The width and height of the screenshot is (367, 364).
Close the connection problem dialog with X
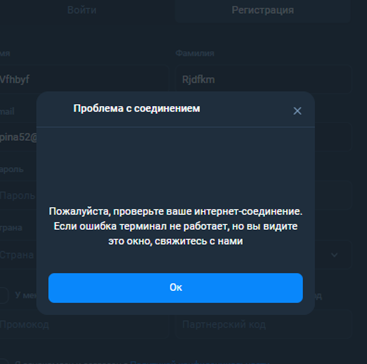tap(297, 111)
